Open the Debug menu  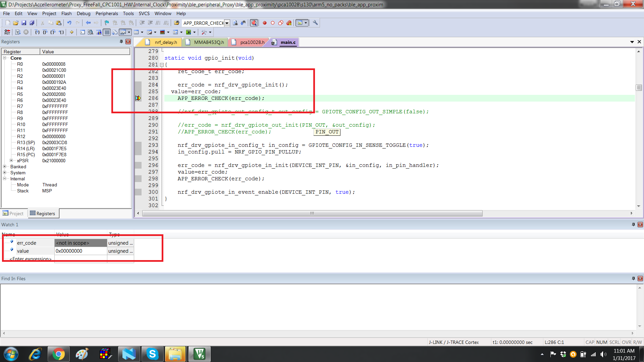pos(84,13)
